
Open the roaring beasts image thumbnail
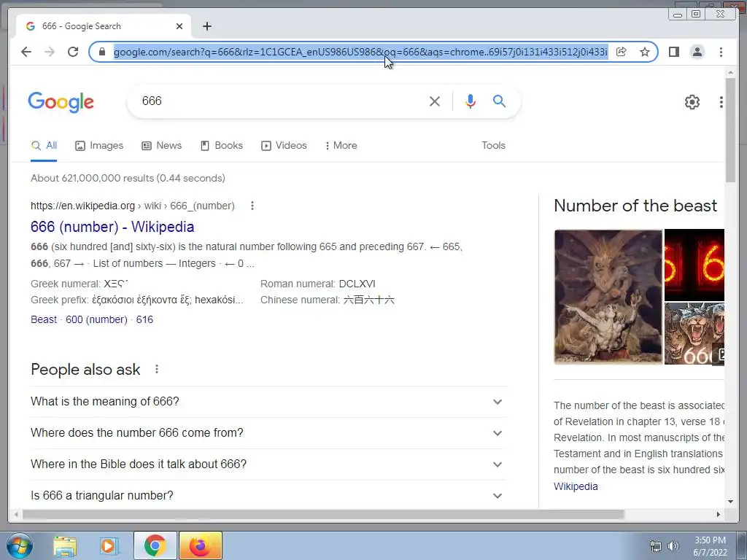click(x=694, y=334)
